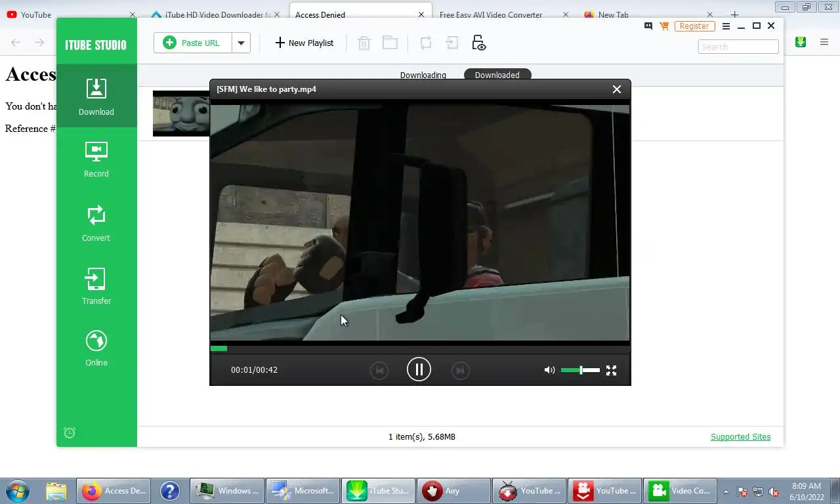
Task: Click the convert toolbar icon
Action: tap(425, 43)
